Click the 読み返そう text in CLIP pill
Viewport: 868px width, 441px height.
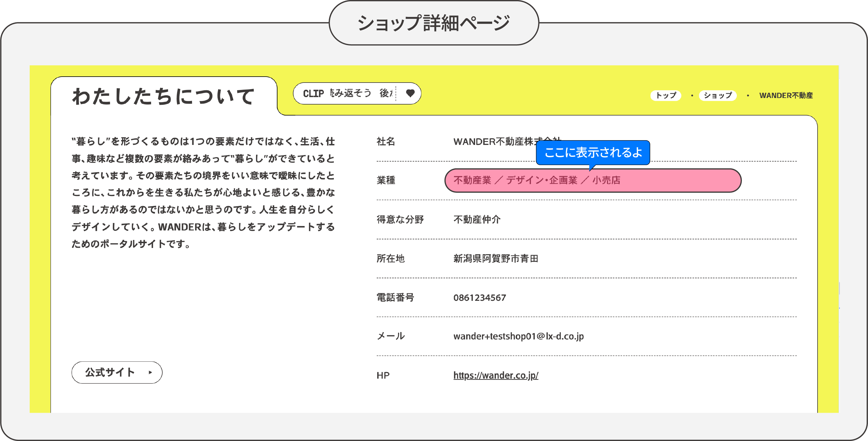pos(350,93)
